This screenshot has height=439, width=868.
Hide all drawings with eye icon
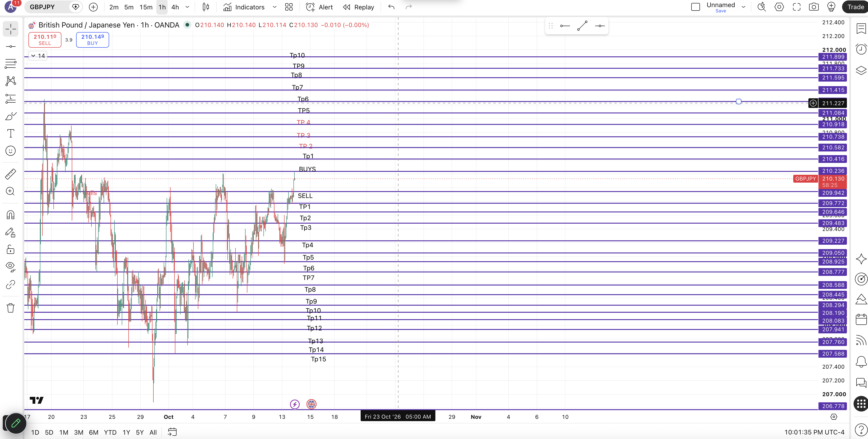[x=11, y=267]
